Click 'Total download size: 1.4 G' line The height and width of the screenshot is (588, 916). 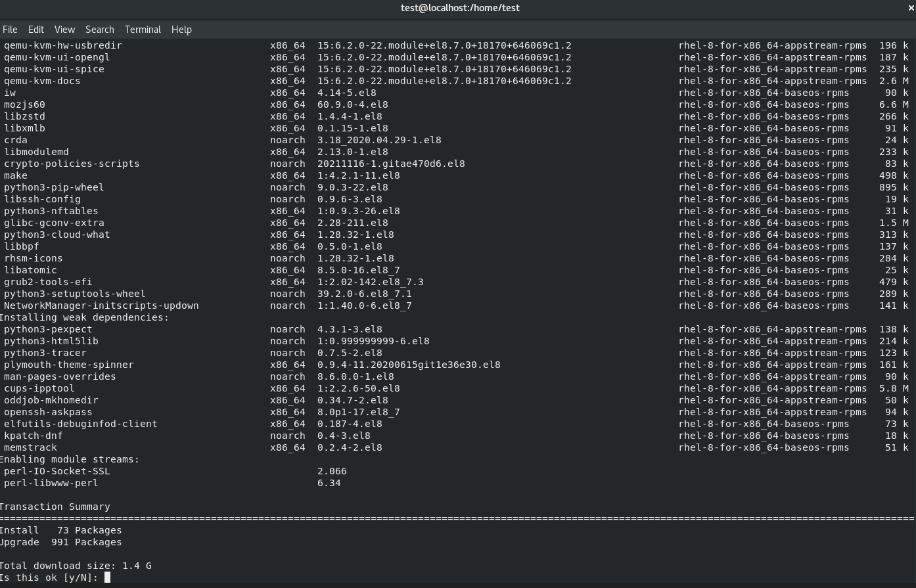76,566
